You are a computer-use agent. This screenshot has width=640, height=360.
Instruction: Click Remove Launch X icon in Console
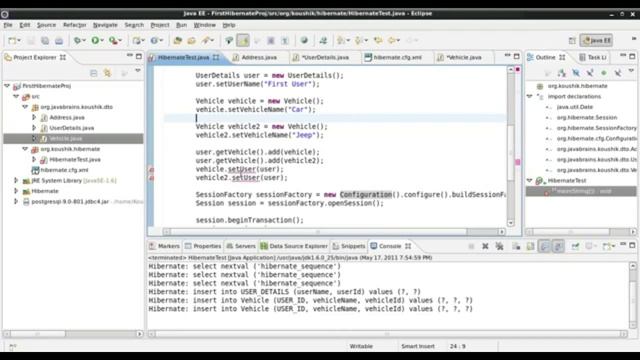point(485,246)
